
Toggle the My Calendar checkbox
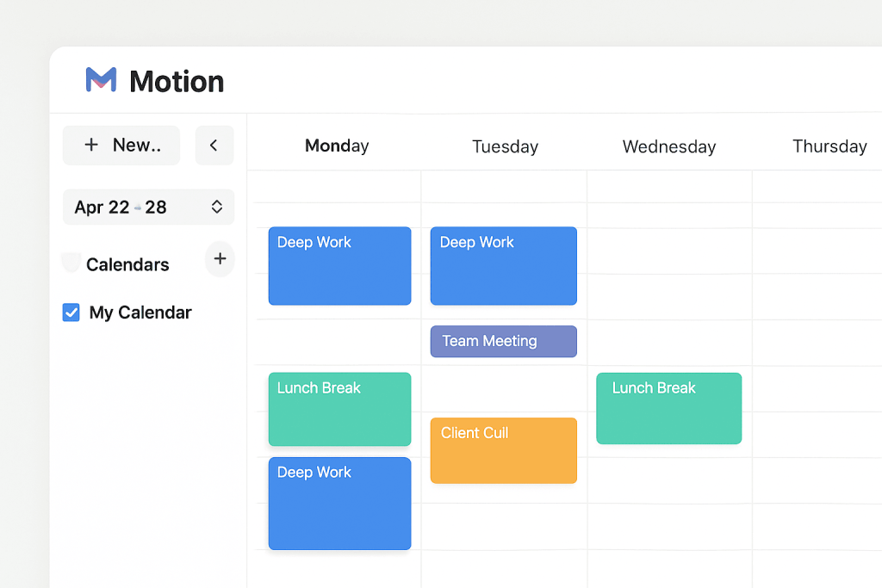tap(71, 313)
